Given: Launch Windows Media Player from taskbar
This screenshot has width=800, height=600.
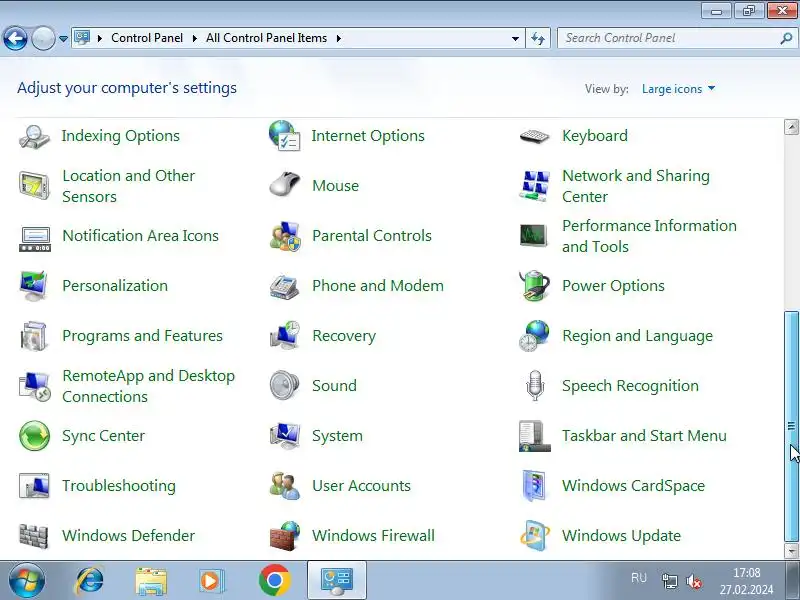Looking at the screenshot, I should click(210, 581).
